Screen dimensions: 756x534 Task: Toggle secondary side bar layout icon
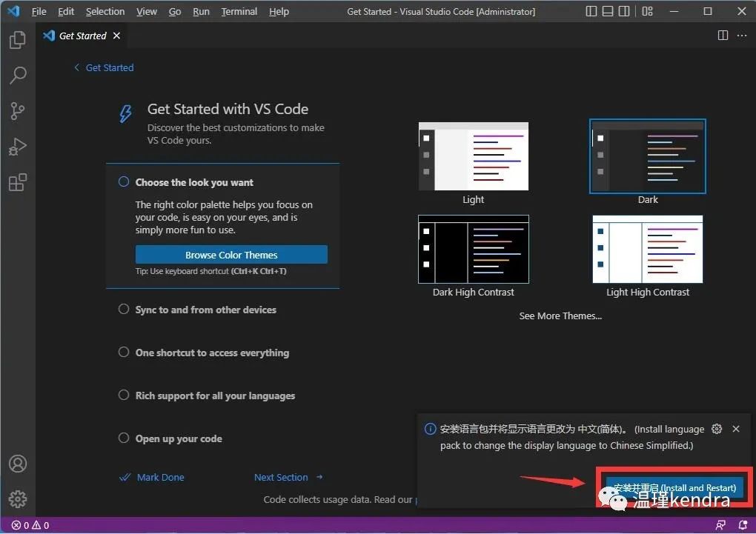624,11
